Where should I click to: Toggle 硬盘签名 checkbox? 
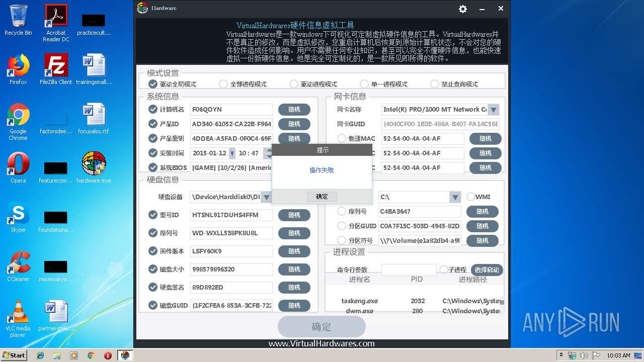click(x=153, y=287)
